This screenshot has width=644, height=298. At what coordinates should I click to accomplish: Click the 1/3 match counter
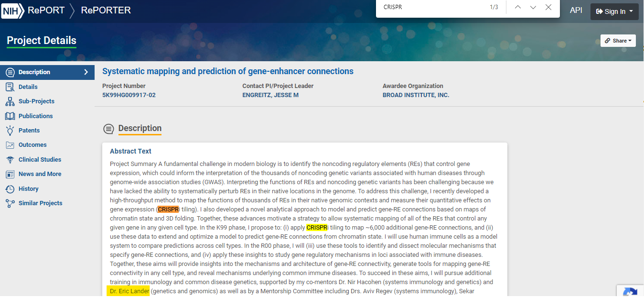coord(494,7)
